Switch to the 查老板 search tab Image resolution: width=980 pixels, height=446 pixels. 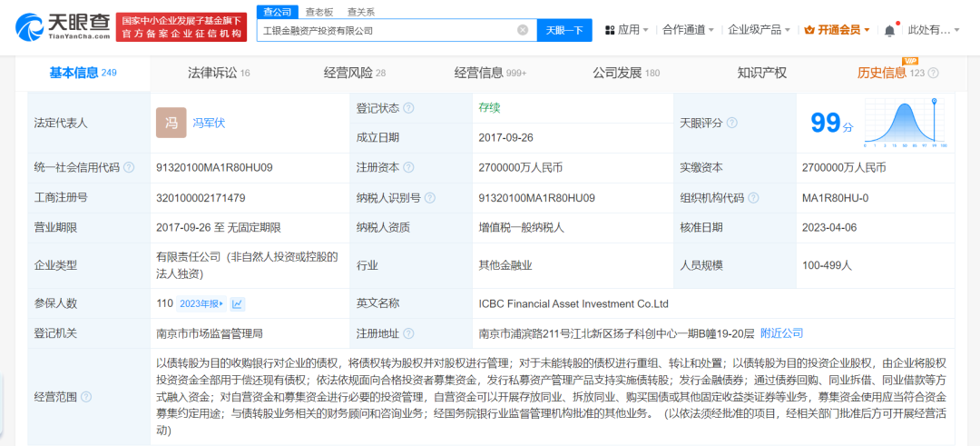pyautogui.click(x=319, y=12)
